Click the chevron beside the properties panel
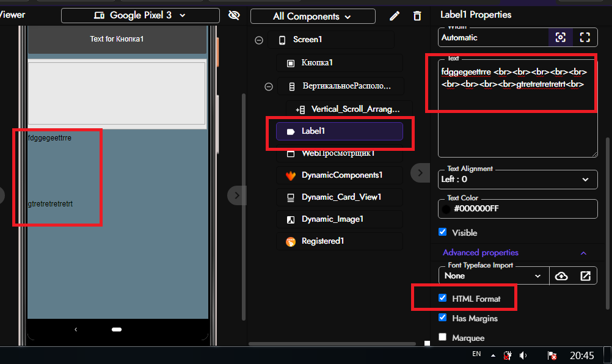 pos(420,173)
